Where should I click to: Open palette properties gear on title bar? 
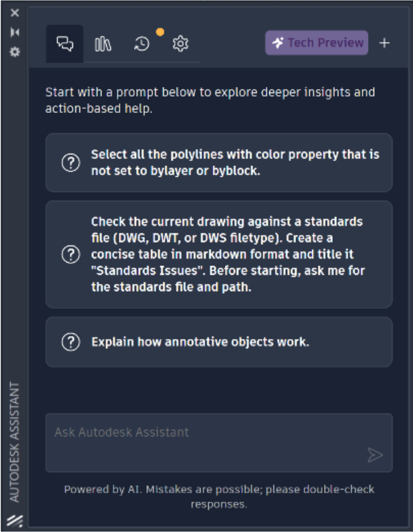(14, 52)
